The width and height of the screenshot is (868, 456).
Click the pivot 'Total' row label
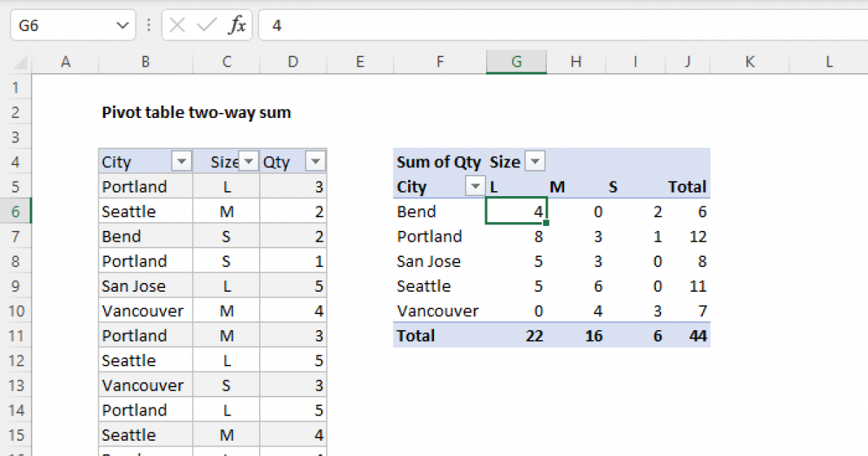416,336
